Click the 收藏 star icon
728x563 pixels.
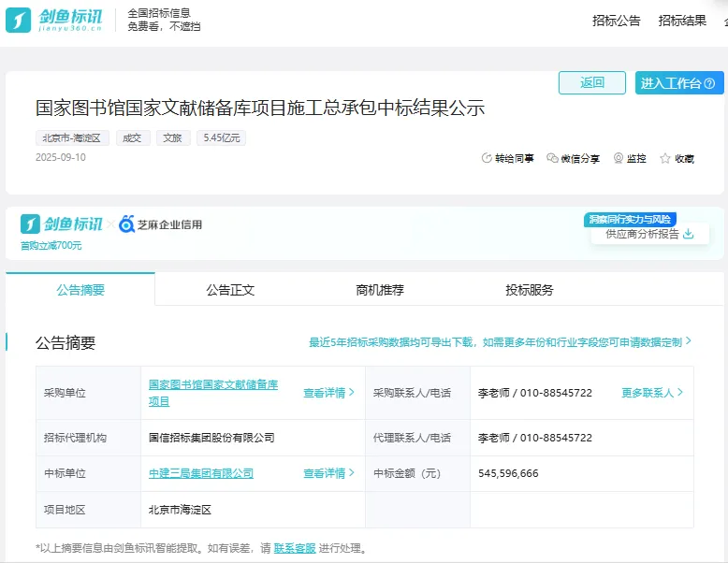click(x=665, y=159)
